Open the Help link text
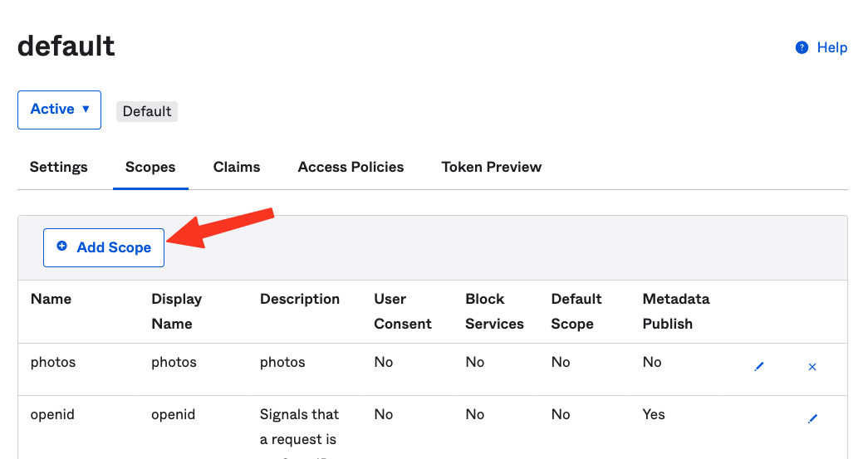868x459 pixels. [x=831, y=47]
